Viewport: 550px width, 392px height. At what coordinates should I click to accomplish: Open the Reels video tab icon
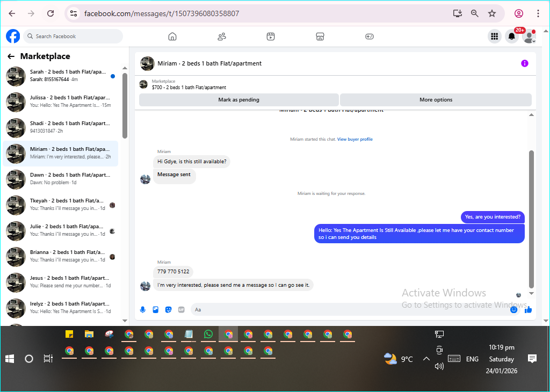pyautogui.click(x=271, y=37)
